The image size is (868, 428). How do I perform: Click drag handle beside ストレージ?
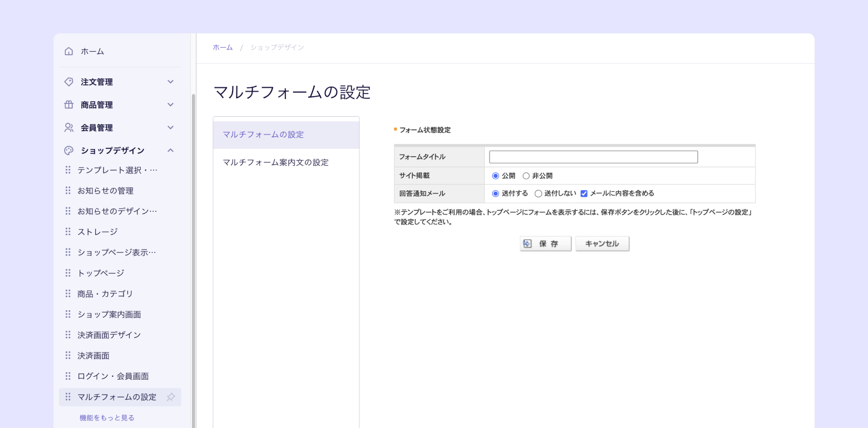[x=68, y=231]
